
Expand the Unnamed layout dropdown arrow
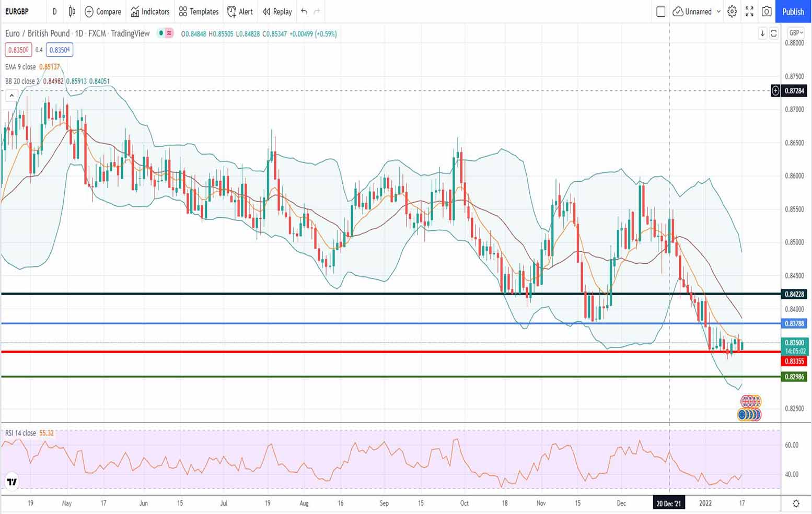click(x=718, y=11)
